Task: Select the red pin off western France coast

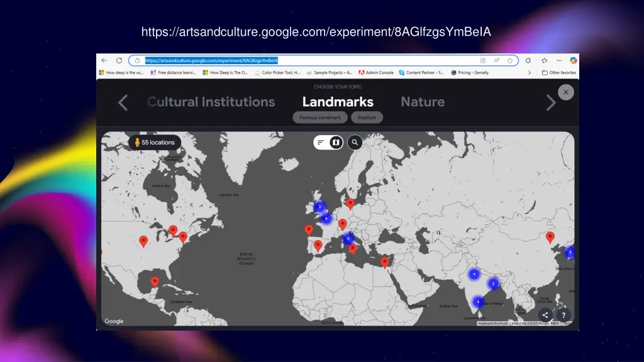Action: pos(309,230)
